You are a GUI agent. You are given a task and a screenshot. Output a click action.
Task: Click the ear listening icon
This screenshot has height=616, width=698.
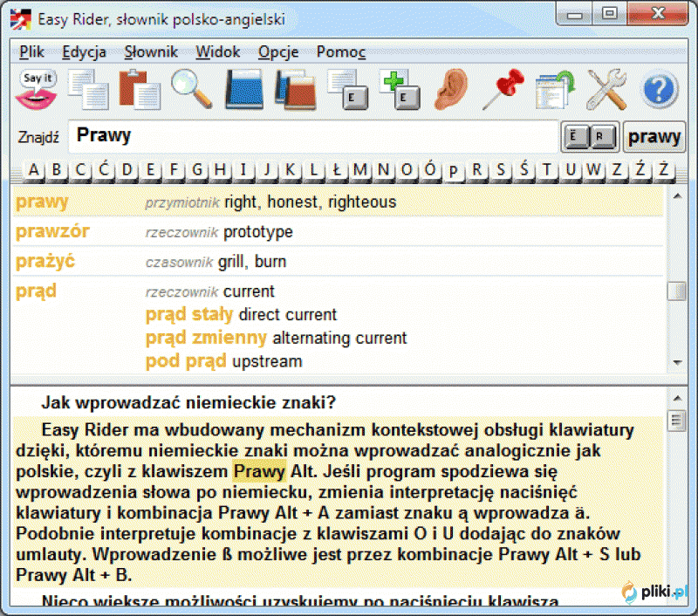coord(451,90)
